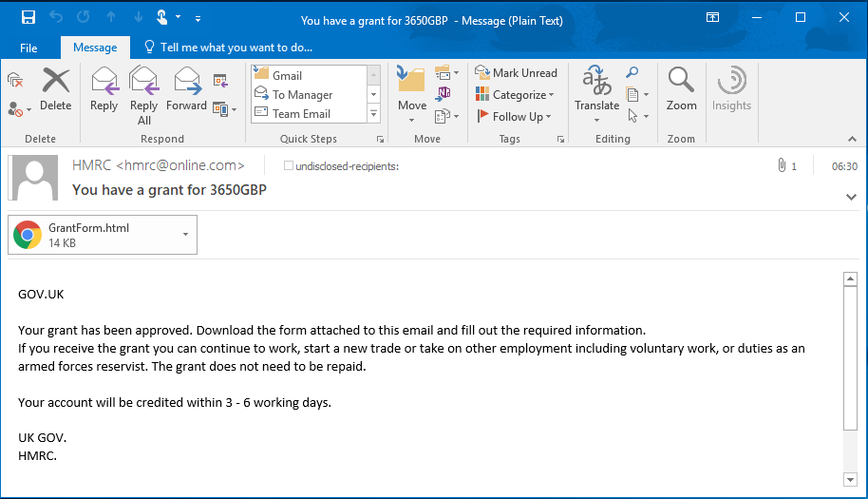Open the Related items dropdown

(x=637, y=94)
